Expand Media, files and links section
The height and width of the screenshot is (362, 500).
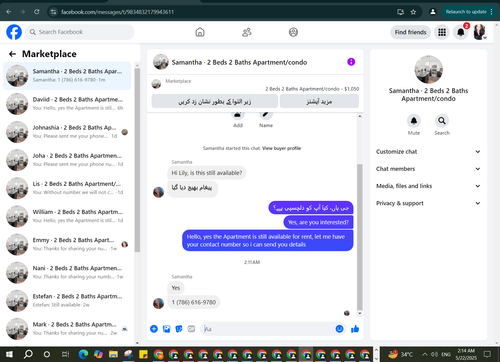click(428, 186)
